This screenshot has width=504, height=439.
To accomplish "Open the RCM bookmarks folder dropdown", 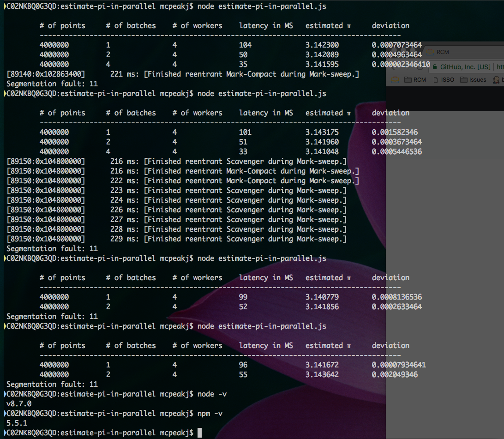I will click(x=415, y=80).
